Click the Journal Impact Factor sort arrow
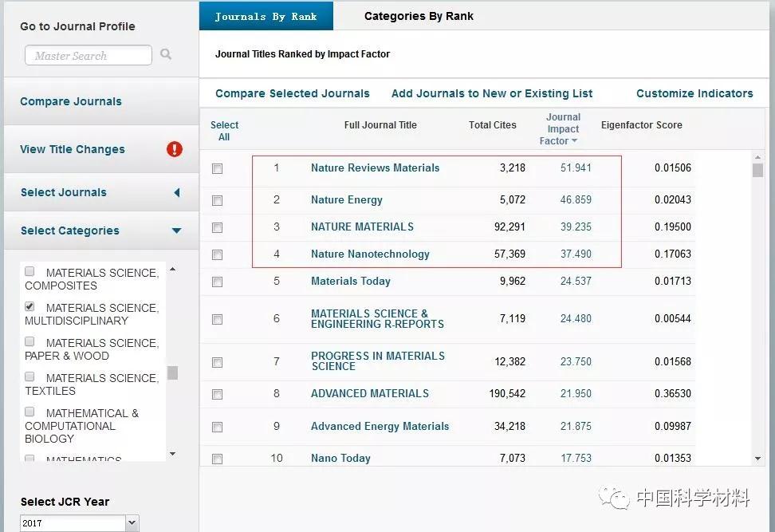 point(573,142)
